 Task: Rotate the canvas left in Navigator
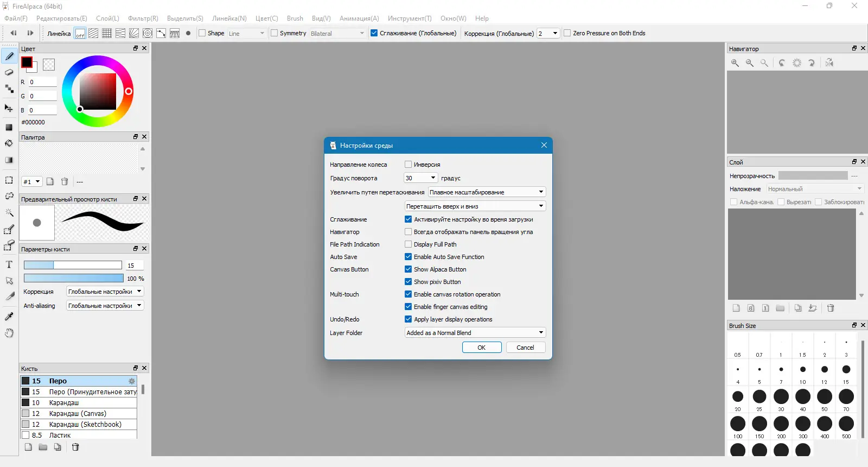click(x=782, y=63)
